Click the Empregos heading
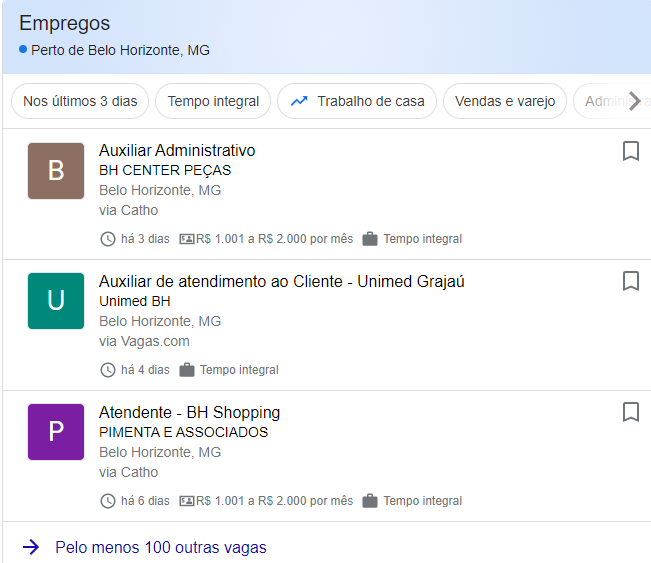 [x=64, y=23]
